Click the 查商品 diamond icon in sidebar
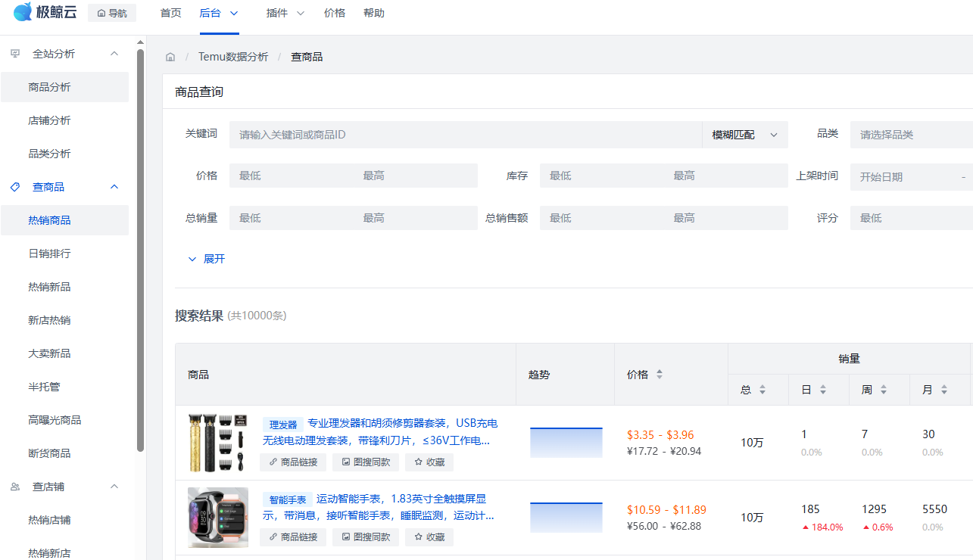The width and height of the screenshot is (973, 560). 14,186
